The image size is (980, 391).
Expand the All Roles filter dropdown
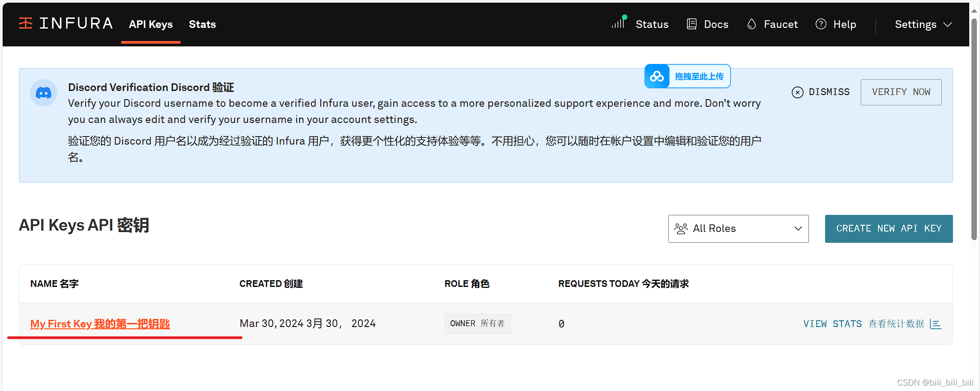[x=738, y=229]
